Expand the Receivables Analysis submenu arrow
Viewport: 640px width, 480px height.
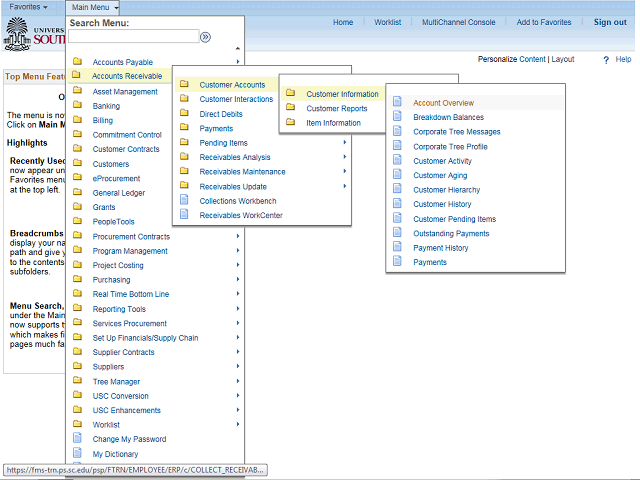click(x=345, y=157)
